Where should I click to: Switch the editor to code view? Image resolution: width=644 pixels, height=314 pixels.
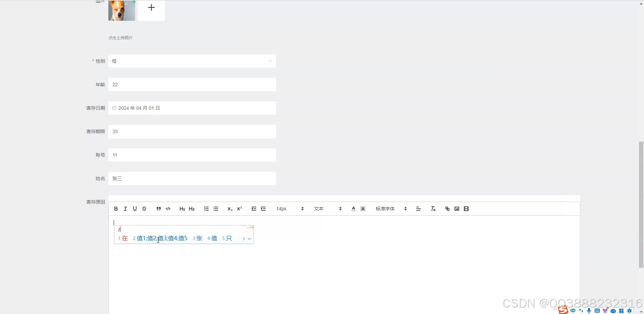[168, 208]
